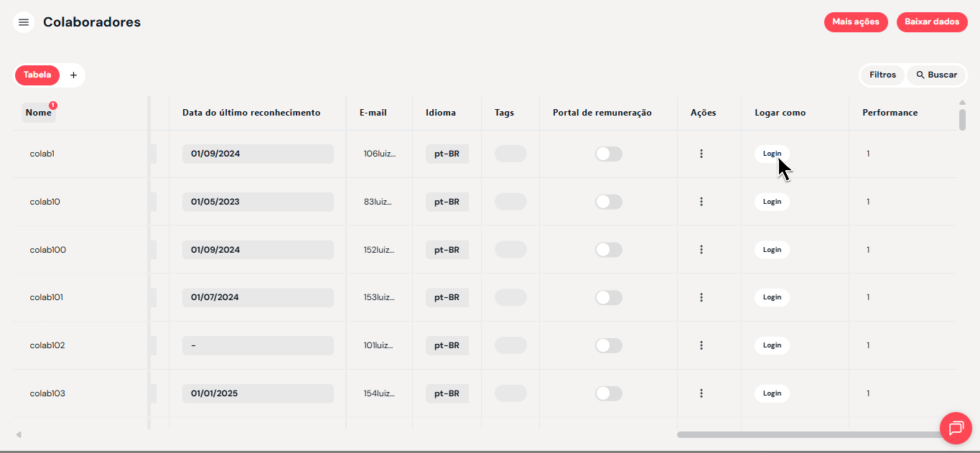Sort by the Nome column header
Image resolution: width=980 pixels, height=453 pixels.
pos(39,113)
